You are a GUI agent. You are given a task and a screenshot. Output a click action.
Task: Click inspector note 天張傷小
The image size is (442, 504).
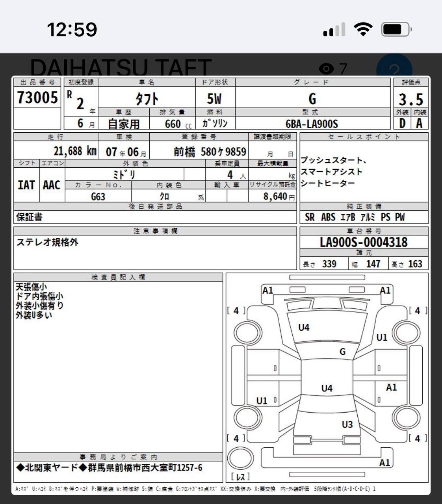point(31,287)
